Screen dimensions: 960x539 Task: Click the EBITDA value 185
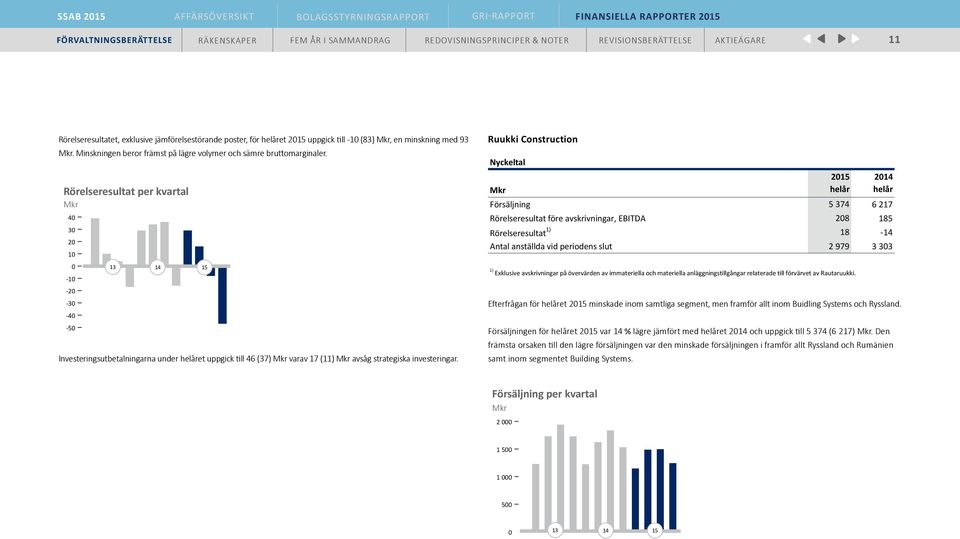(x=885, y=218)
